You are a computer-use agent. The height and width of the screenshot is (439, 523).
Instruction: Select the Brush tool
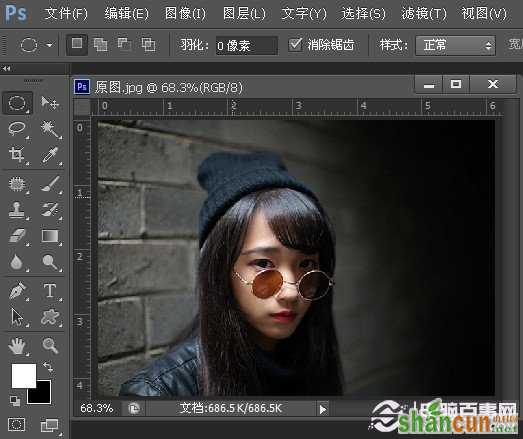coord(50,184)
